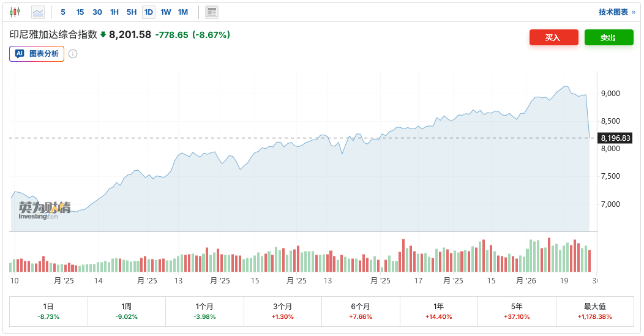Screen dimensions: 644x336
Task: Switch to candlestick chart type
Action: coord(15,12)
